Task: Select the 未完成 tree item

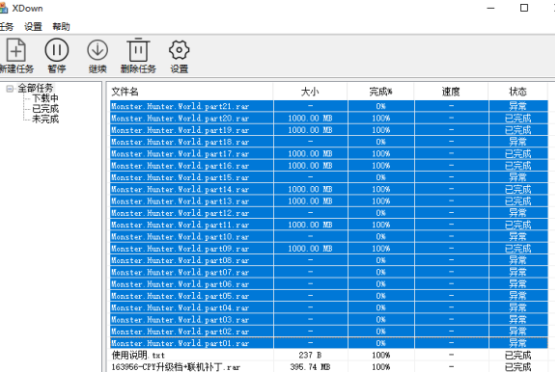Action: pyautogui.click(x=46, y=119)
